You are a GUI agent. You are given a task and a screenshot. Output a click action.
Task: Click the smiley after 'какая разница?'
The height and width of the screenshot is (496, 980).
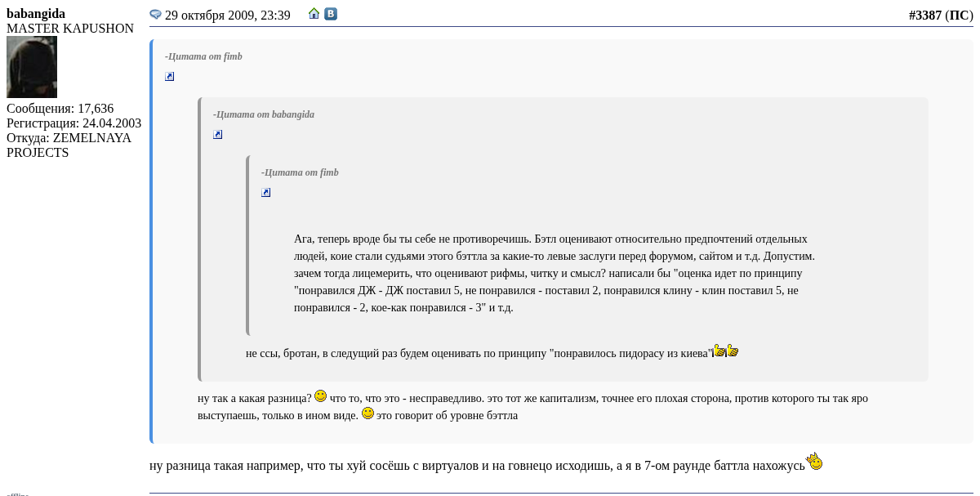click(x=320, y=396)
